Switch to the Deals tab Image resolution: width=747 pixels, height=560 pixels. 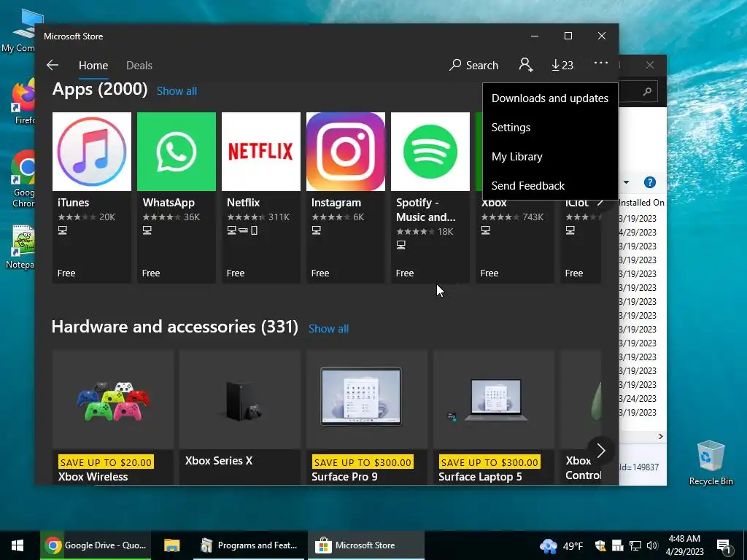139,65
